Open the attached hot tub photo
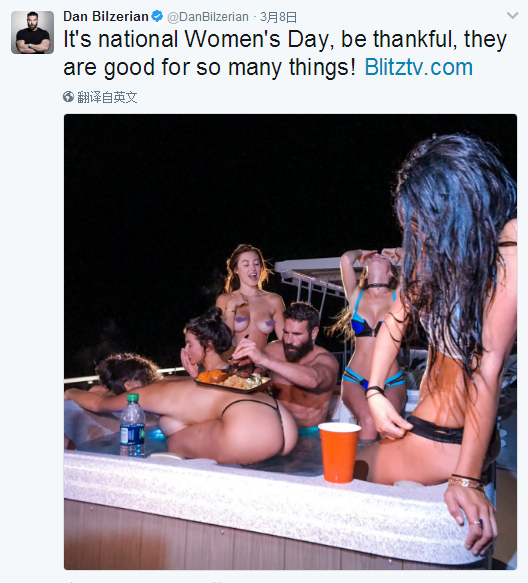This screenshot has height=583, width=528. [x=290, y=342]
